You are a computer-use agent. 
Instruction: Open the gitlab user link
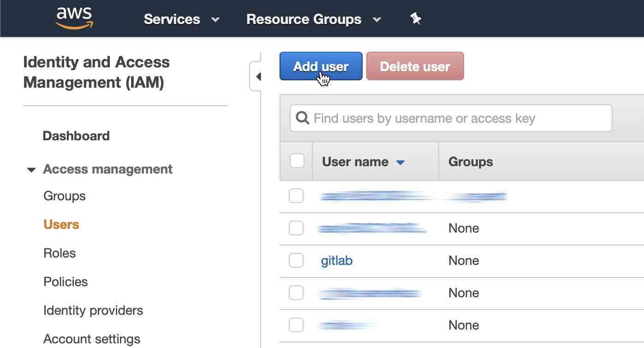(336, 261)
